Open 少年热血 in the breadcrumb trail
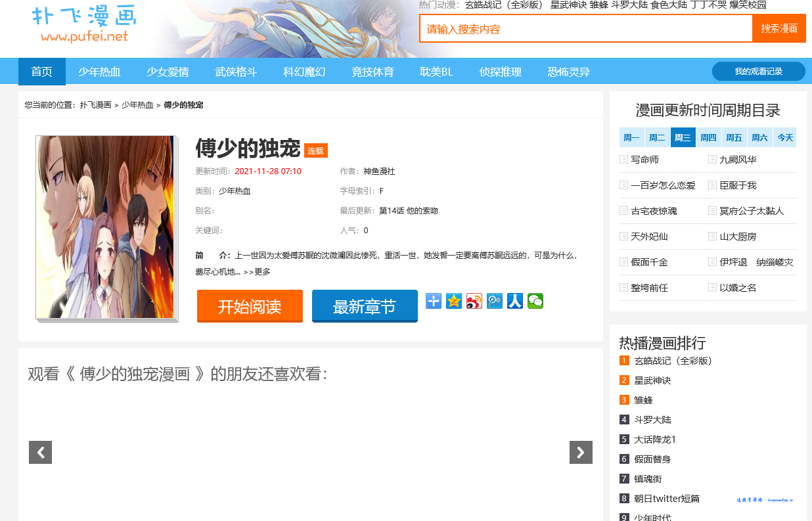 (x=137, y=105)
